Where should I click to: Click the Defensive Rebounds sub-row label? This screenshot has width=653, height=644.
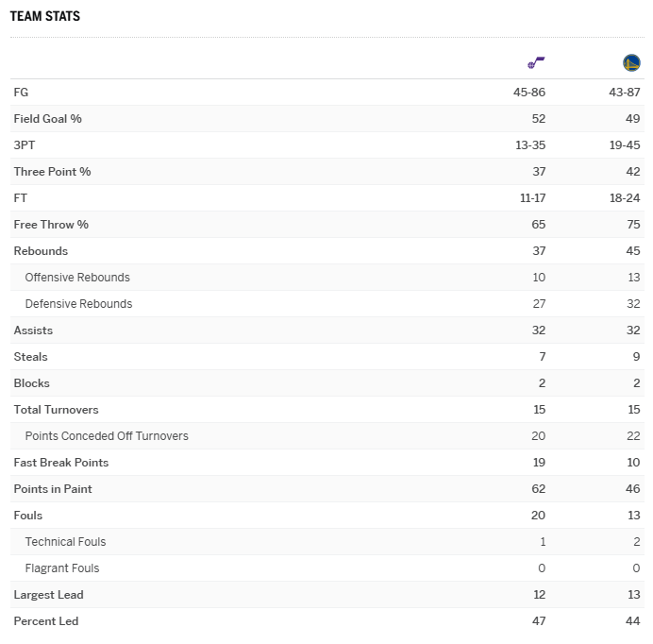[x=78, y=304]
